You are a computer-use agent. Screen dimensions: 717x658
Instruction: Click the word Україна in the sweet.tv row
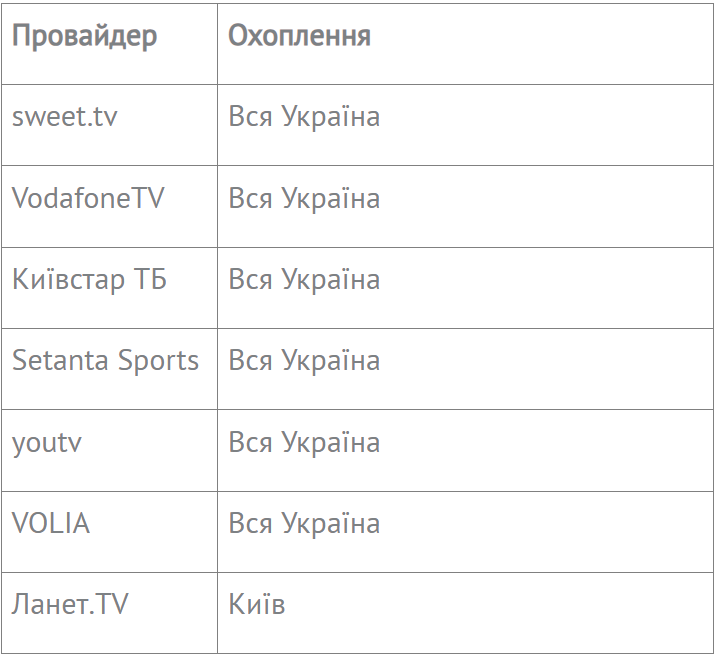(x=331, y=117)
